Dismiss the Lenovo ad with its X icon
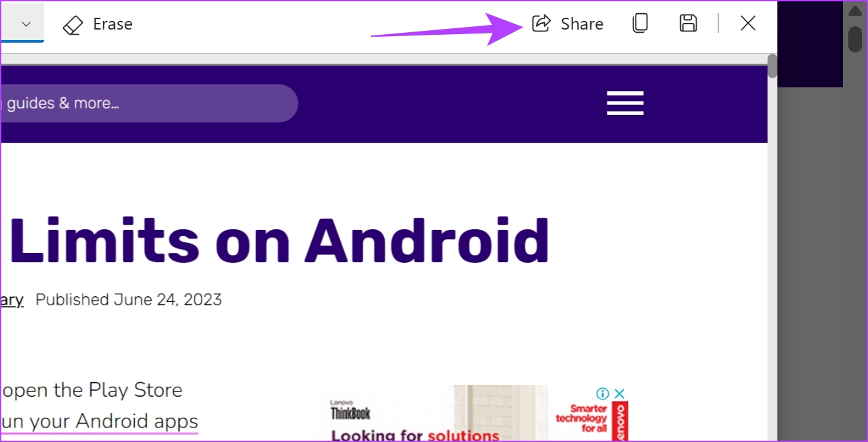The width and height of the screenshot is (868, 442). tap(620, 393)
